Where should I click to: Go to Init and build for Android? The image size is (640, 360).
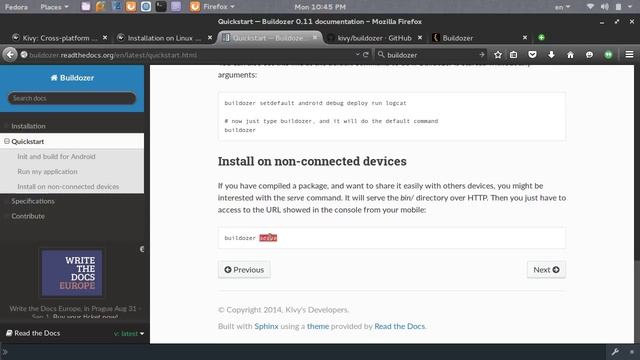[x=56, y=156]
